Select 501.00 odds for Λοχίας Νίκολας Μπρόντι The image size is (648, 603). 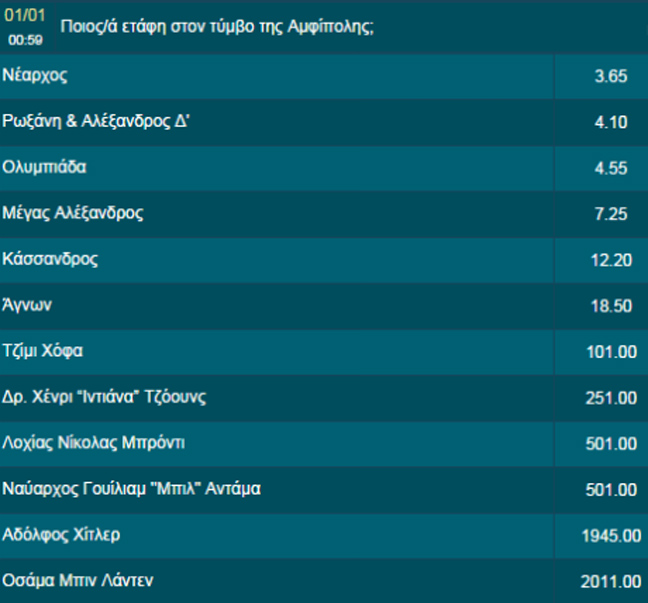610,444
